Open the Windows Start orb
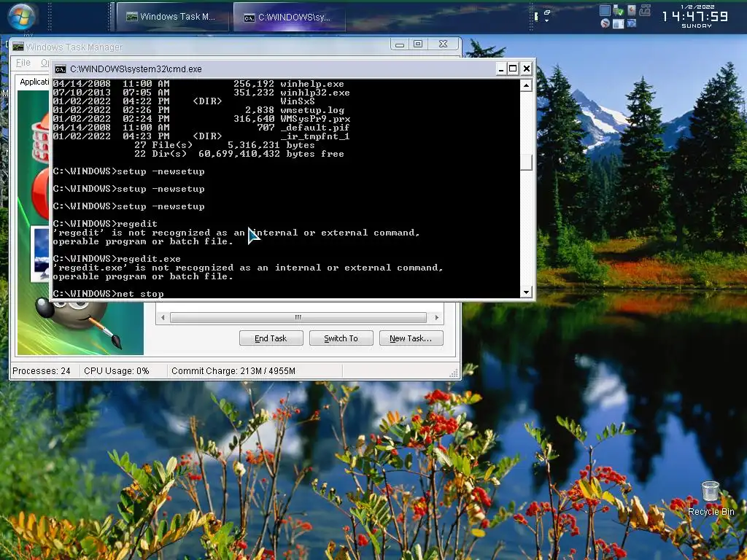 click(x=21, y=16)
